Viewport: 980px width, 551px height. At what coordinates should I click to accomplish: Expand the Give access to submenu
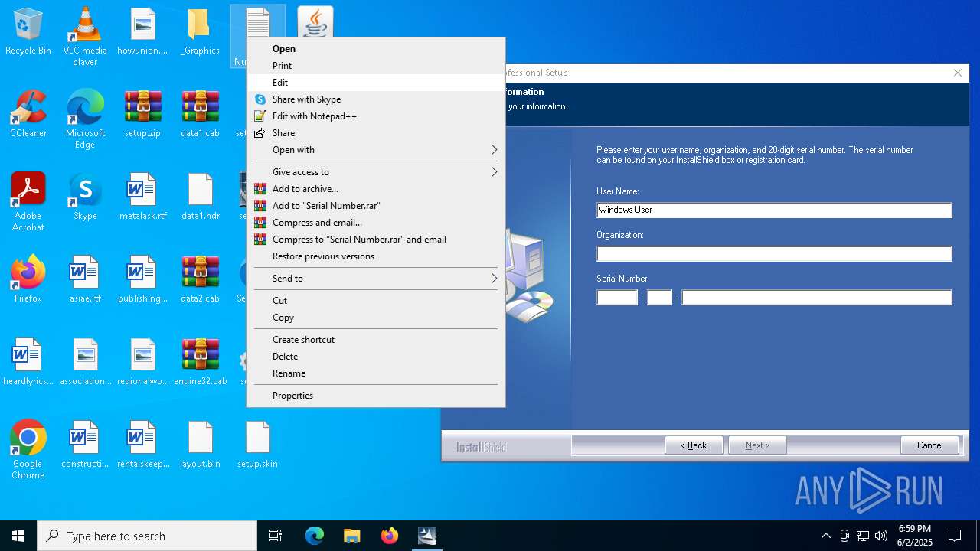click(375, 172)
